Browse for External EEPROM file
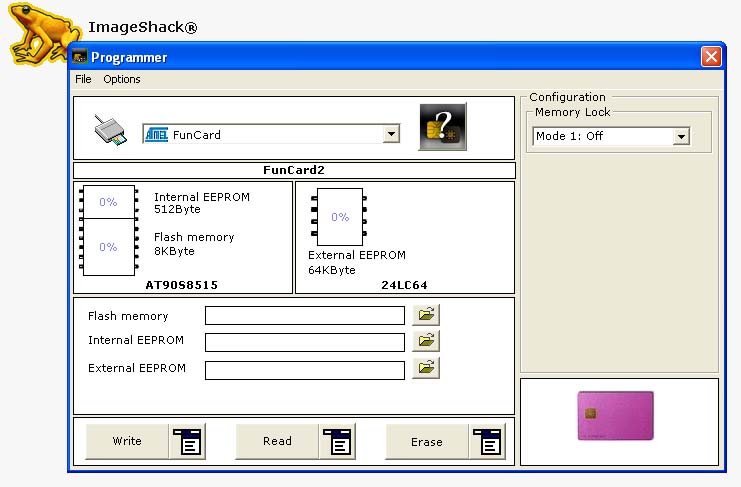This screenshot has height=487, width=741. click(x=426, y=368)
